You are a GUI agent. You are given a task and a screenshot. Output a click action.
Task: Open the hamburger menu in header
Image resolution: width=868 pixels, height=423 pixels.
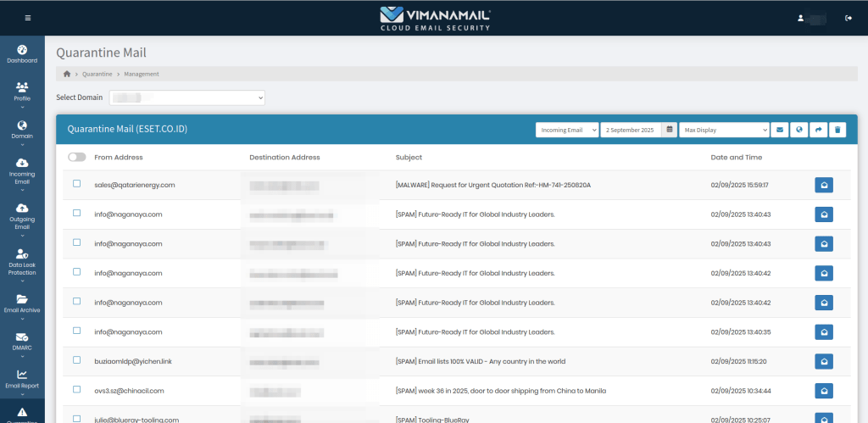28,18
